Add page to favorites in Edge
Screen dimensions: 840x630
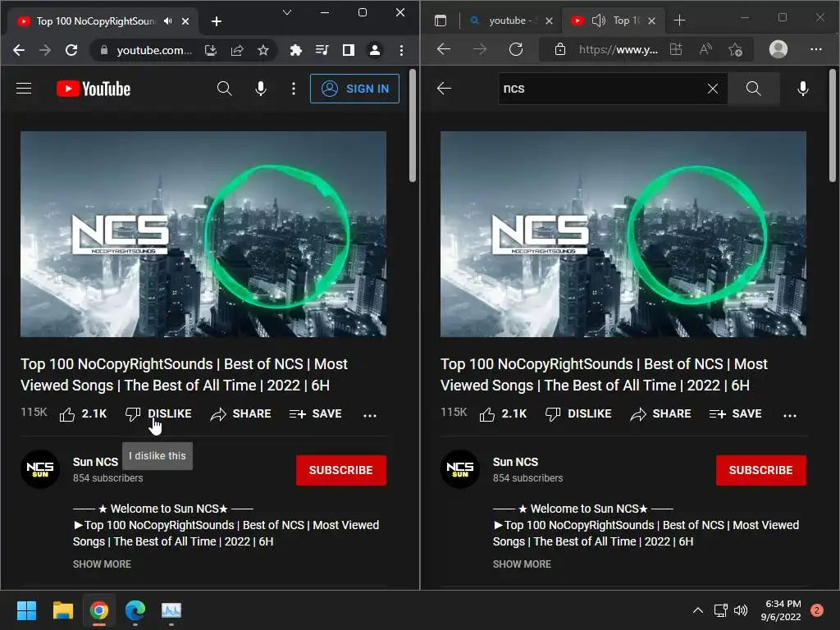[x=736, y=50]
